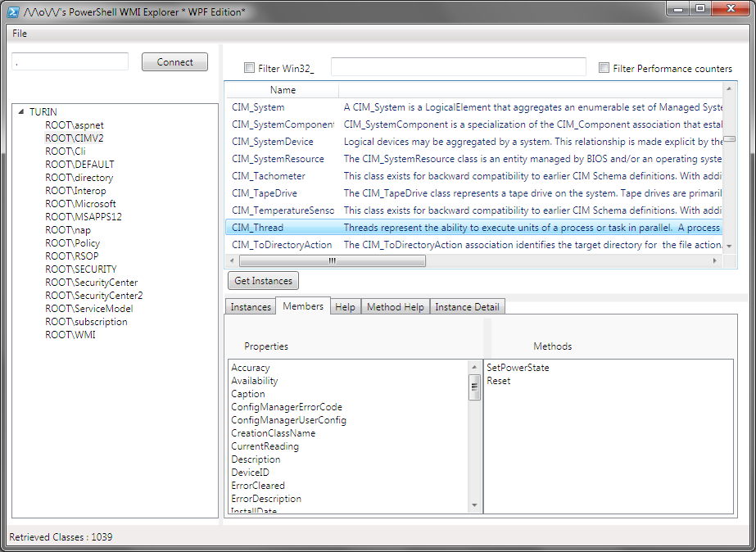Select ROOT\DEFAULT namespace
The image size is (756, 552).
(79, 165)
